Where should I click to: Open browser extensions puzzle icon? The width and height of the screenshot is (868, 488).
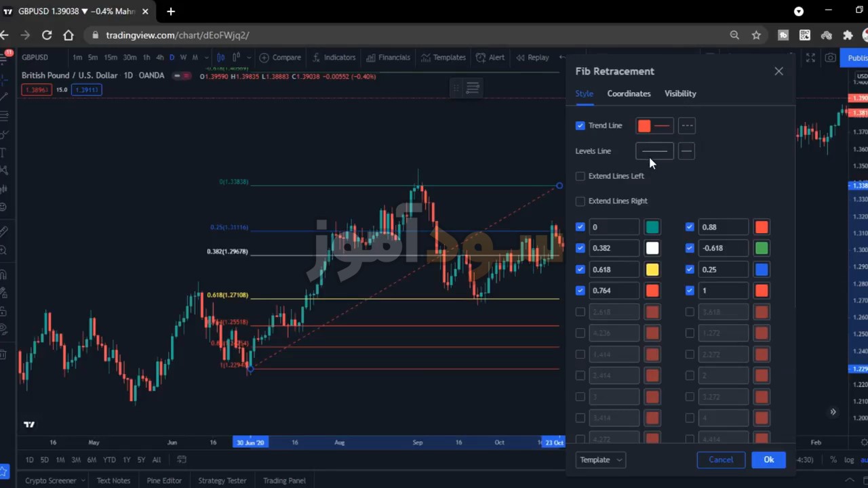click(x=848, y=35)
